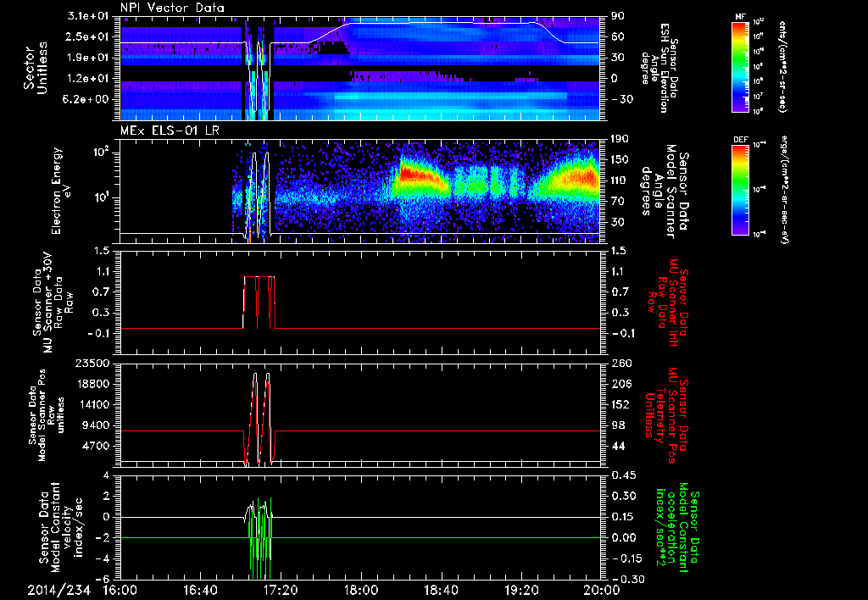Screen dimensions: 868x600
Task: Select the "NPI Vector Data" panel title
Action: click(x=172, y=8)
